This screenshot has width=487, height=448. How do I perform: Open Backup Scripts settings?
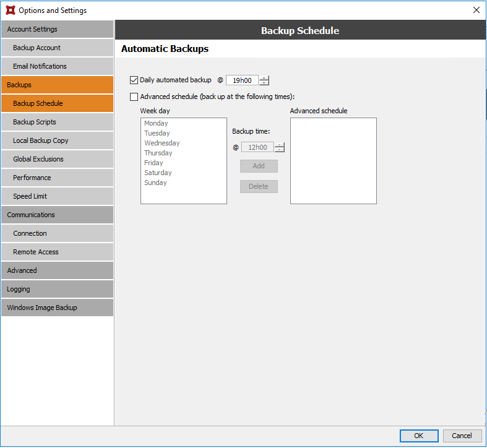click(57, 122)
